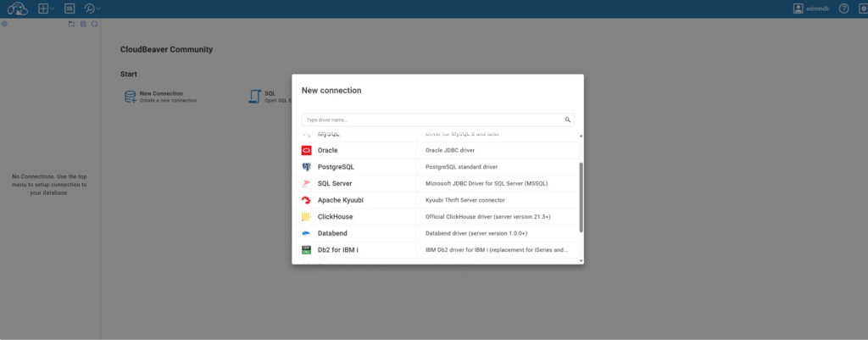Expand the chevron beside the wrench icon

98,8
